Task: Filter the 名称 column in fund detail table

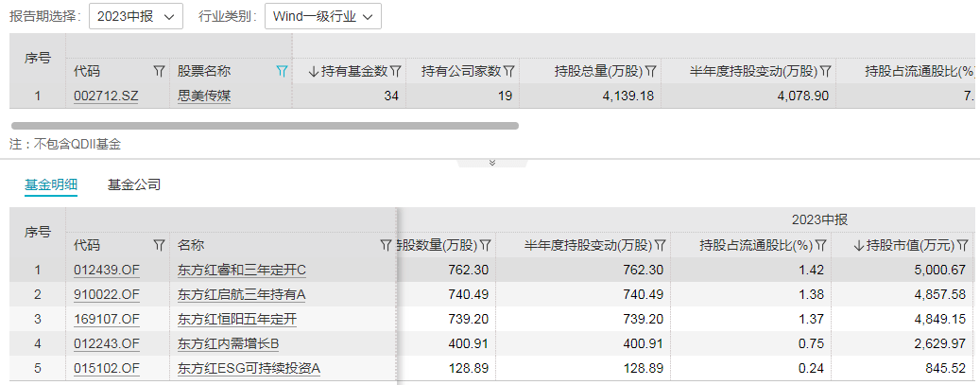Action: pyautogui.click(x=387, y=245)
